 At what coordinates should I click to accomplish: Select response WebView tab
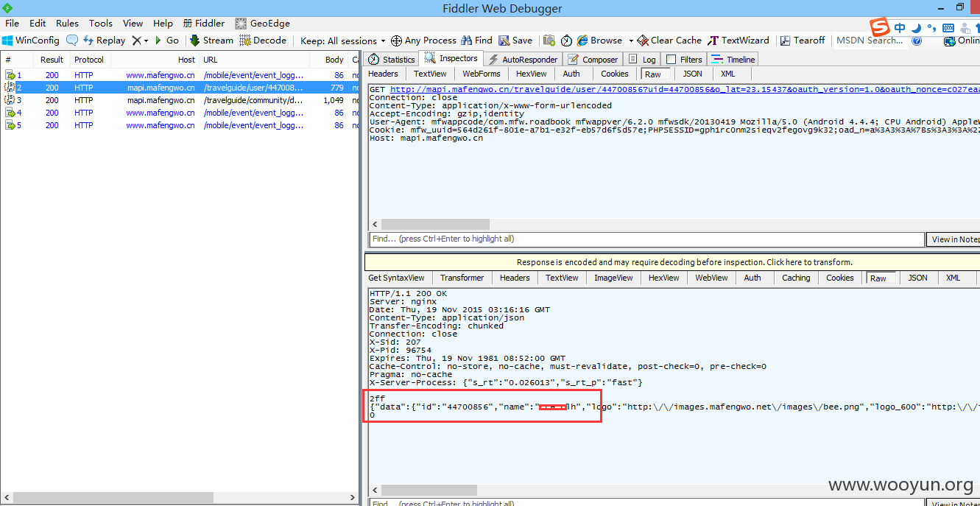pos(711,278)
